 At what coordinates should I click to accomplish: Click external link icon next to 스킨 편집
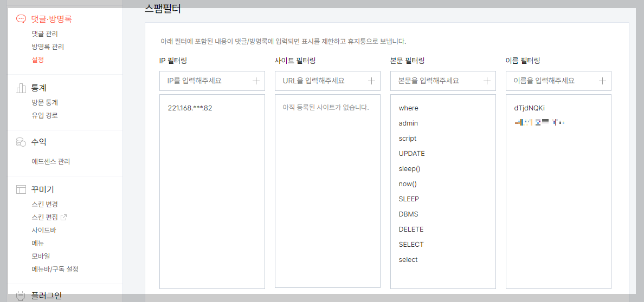(63, 217)
